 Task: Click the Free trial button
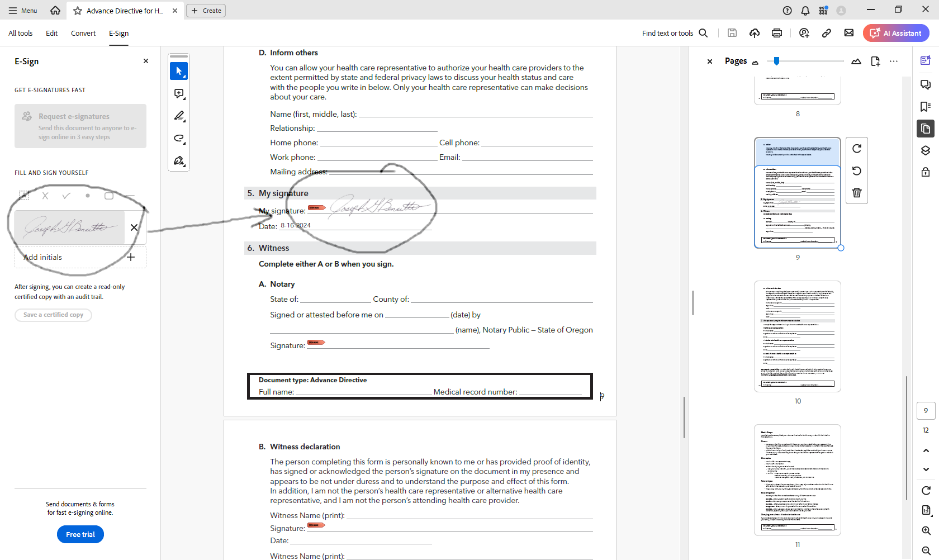(80, 534)
